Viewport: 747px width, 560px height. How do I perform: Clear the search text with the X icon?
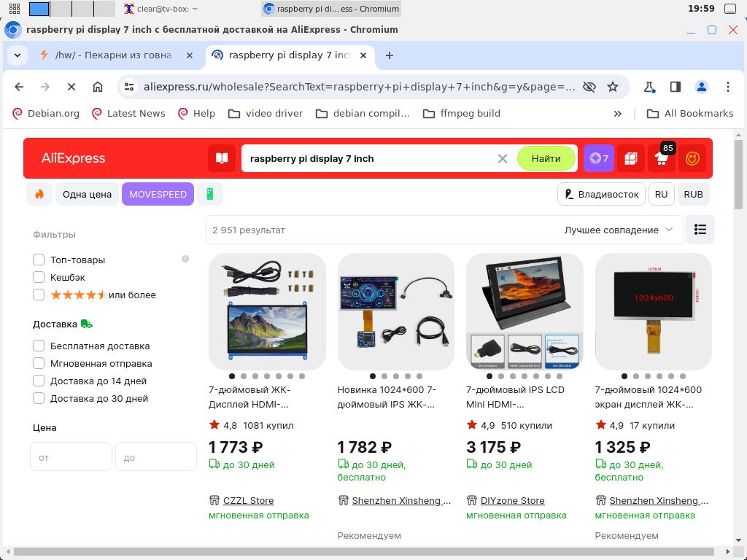click(502, 158)
